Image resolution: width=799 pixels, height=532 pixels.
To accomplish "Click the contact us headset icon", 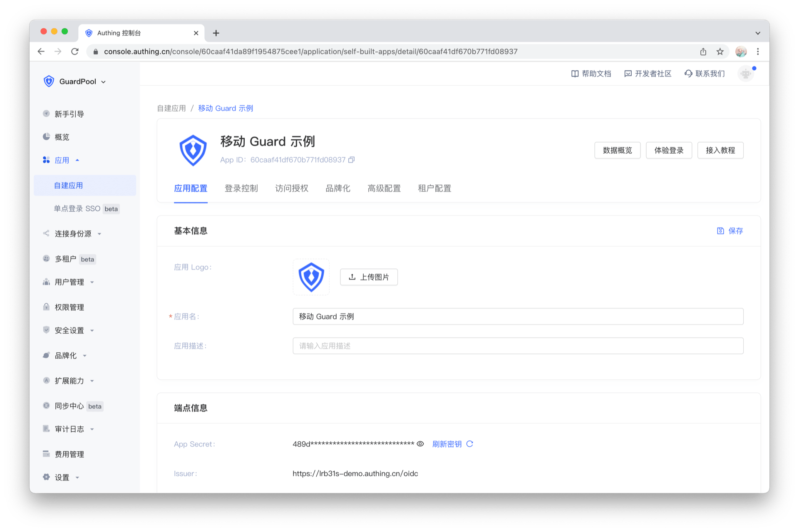I will click(x=688, y=74).
